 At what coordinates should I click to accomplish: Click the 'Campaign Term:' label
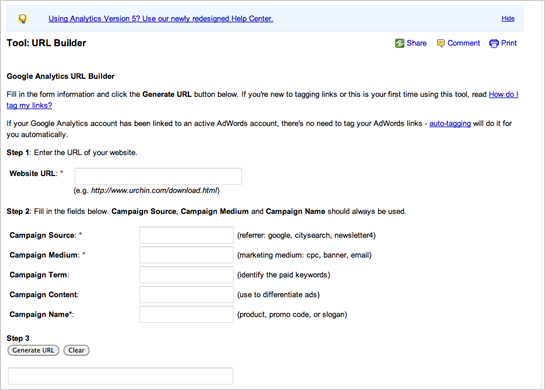click(39, 275)
